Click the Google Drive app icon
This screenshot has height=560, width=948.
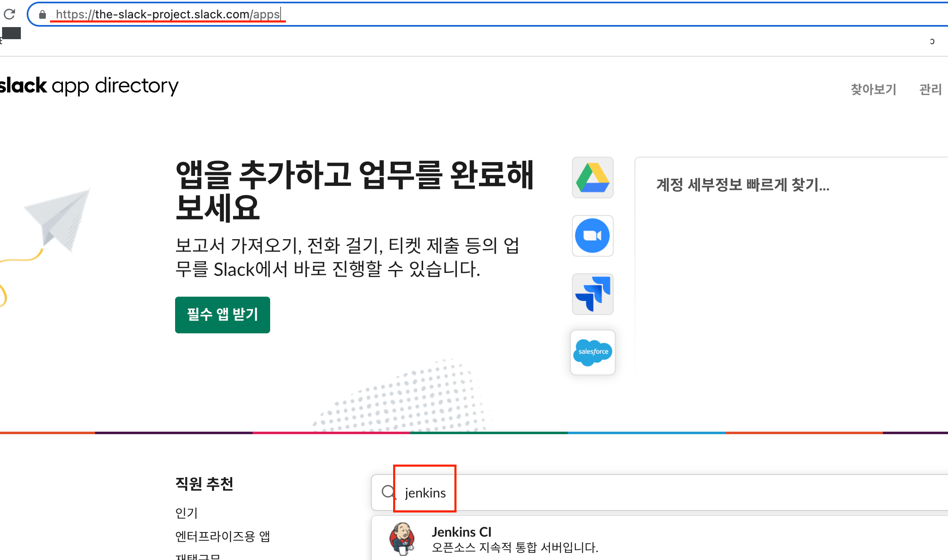tap(592, 177)
